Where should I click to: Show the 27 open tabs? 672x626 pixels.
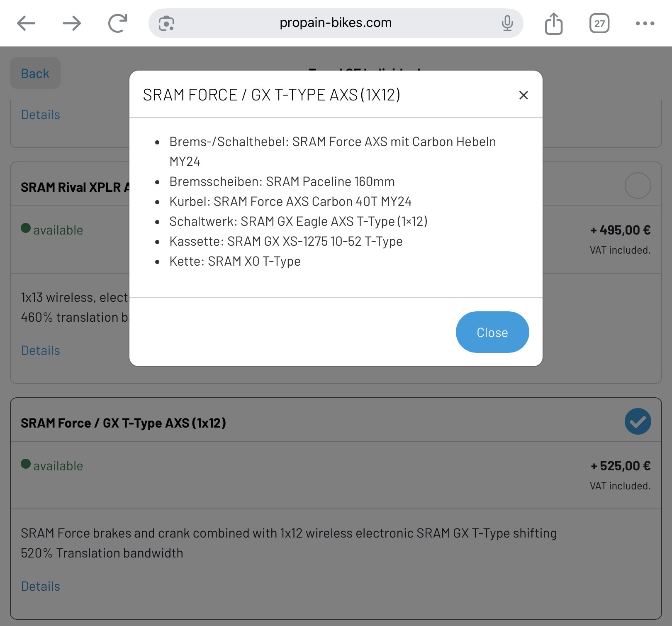[x=599, y=23]
